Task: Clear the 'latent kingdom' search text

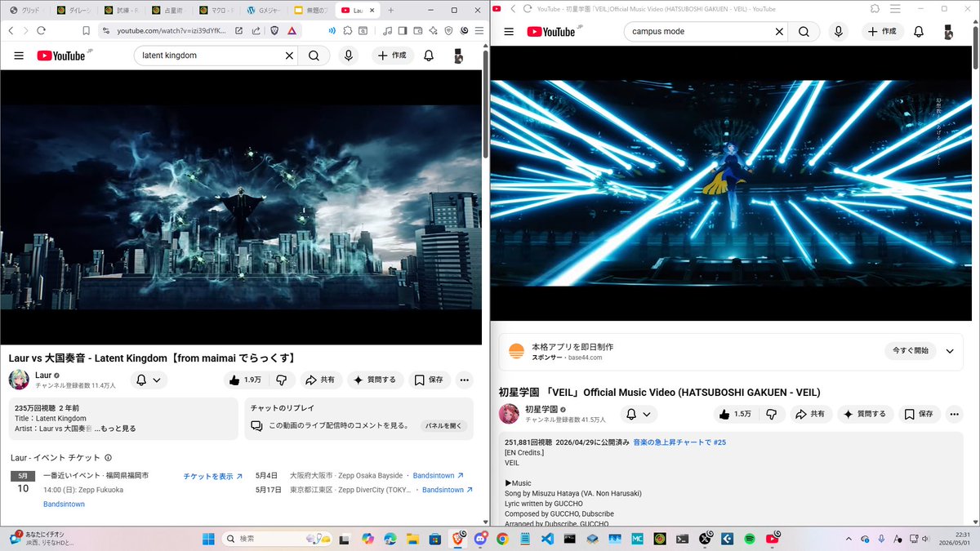Action: coord(289,56)
